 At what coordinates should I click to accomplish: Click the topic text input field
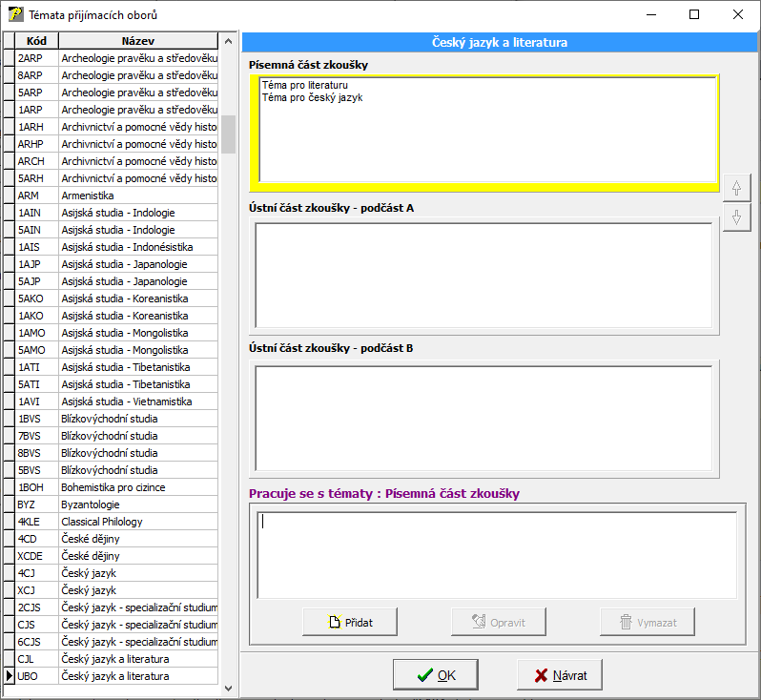pyautogui.click(x=496, y=555)
